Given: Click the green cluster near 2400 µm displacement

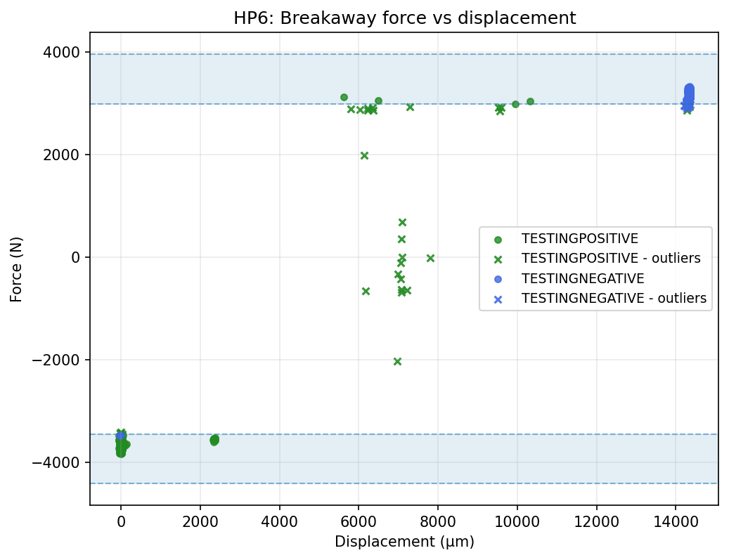Looking at the screenshot, I should (x=214, y=440).
